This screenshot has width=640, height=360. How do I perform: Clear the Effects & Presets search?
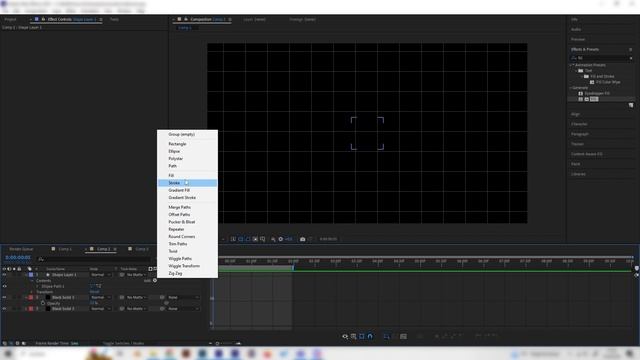631,58
